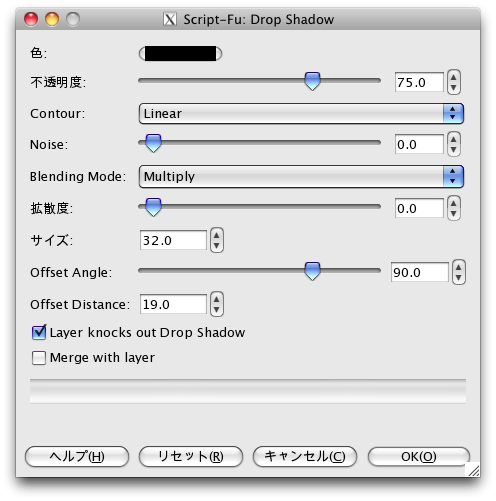496x501 pixels.
Task: Open the Blending Mode dropdown showing Multiply
Action: [301, 176]
